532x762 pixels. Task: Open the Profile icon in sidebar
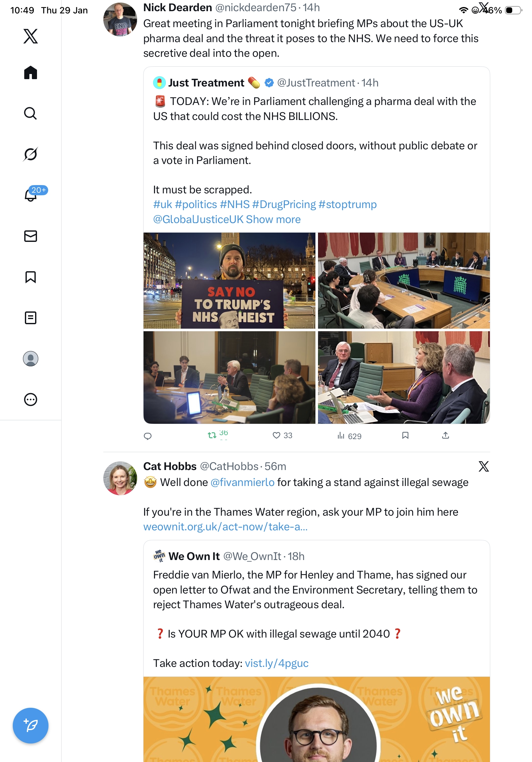pyautogui.click(x=31, y=358)
